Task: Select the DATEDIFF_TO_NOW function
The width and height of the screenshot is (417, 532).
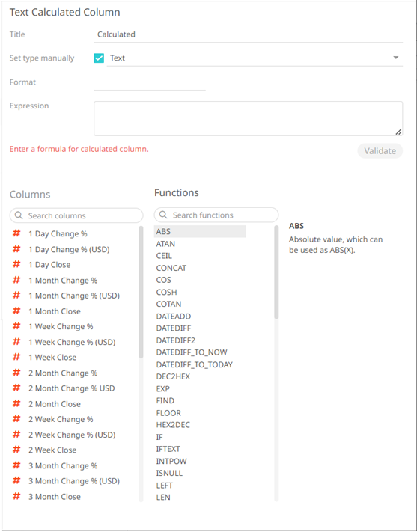Action: click(192, 352)
